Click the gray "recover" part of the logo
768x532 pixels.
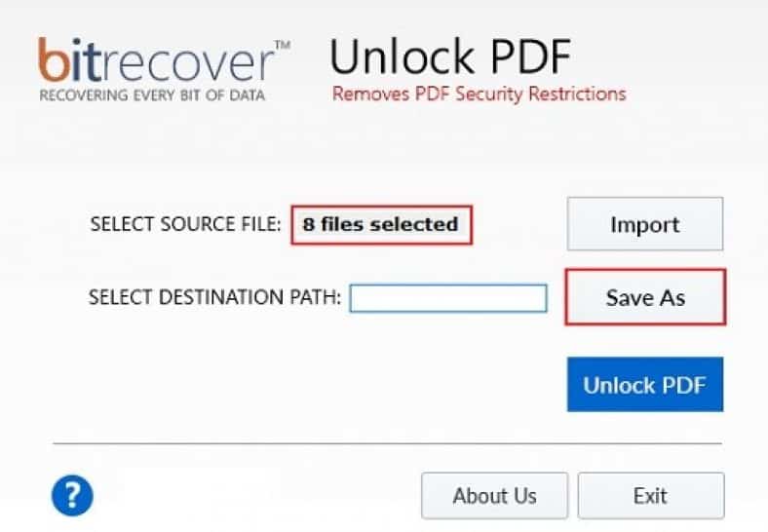(x=187, y=62)
